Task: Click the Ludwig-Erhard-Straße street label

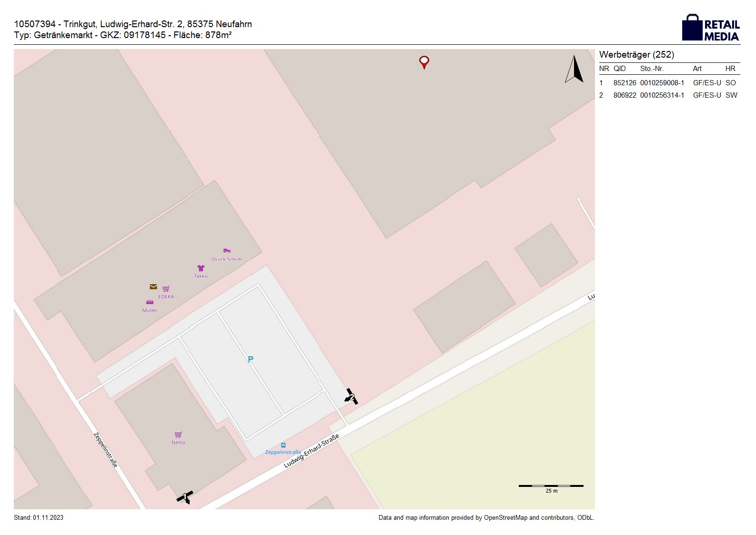Action: (312, 451)
